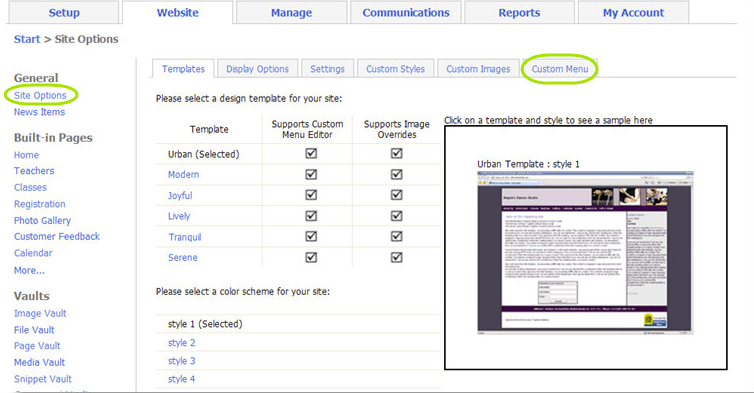Switch to the Manage tab

(291, 13)
